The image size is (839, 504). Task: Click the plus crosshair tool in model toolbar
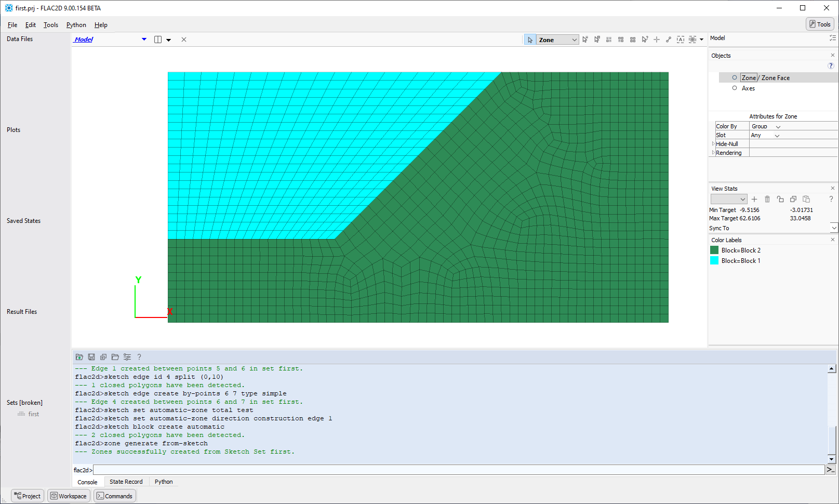click(x=657, y=39)
